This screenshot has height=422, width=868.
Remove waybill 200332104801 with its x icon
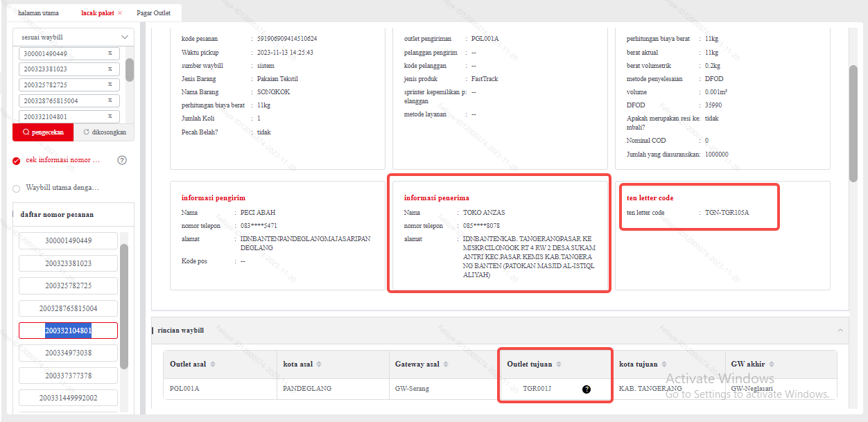click(x=110, y=116)
